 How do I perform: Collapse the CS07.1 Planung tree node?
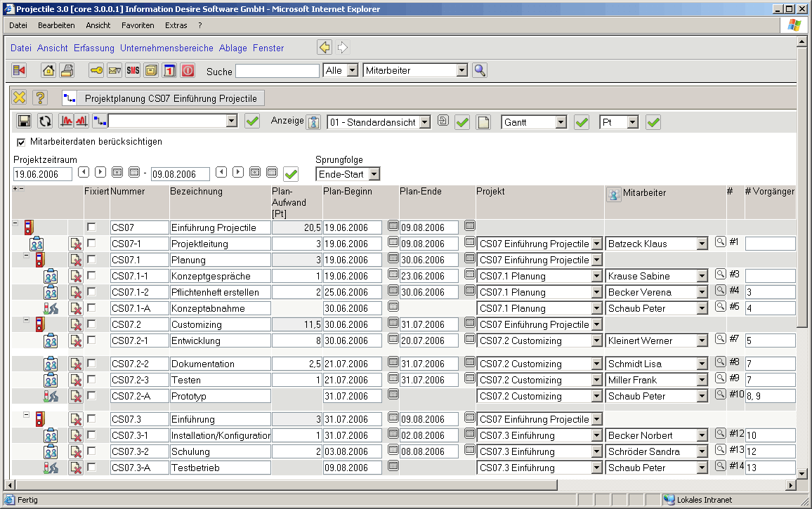point(27,256)
